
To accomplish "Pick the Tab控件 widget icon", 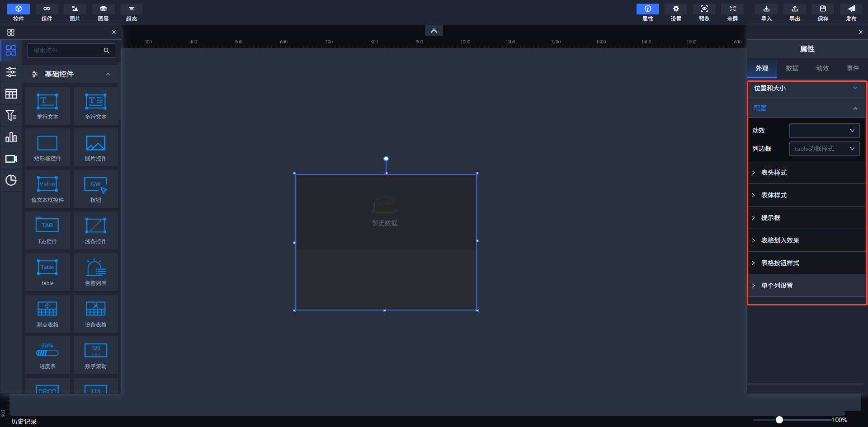I will click(47, 230).
